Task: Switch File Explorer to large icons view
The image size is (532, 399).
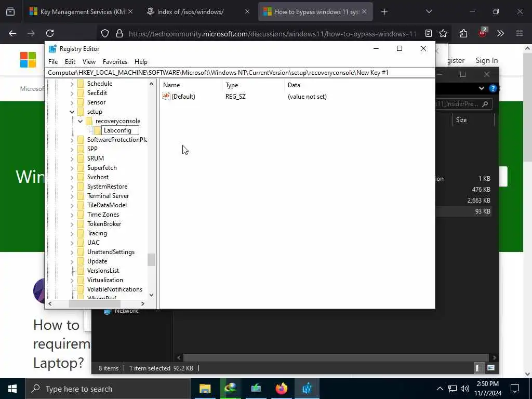Action: pyautogui.click(x=490, y=368)
